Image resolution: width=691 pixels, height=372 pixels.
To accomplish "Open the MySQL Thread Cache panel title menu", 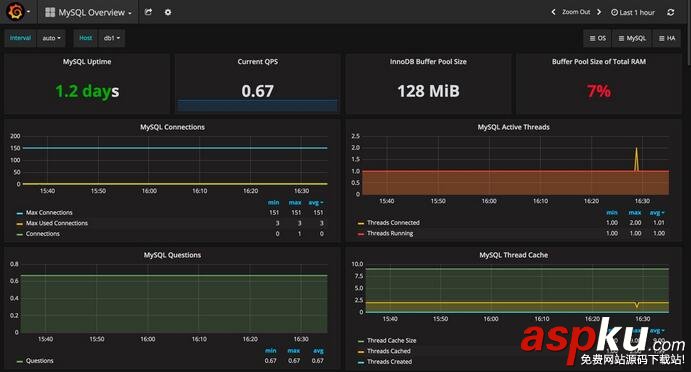I will point(513,255).
